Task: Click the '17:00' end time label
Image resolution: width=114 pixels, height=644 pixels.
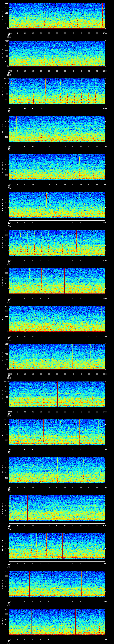Action: [105, 33]
